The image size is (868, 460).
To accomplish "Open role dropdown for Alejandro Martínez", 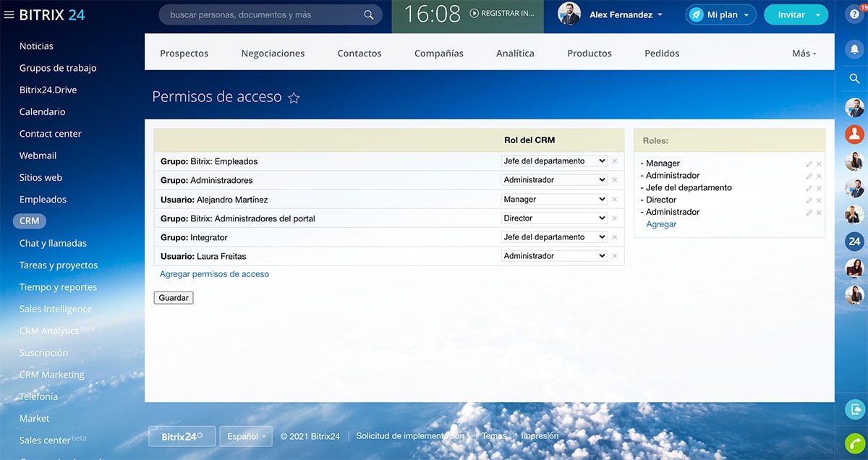I will 554,199.
